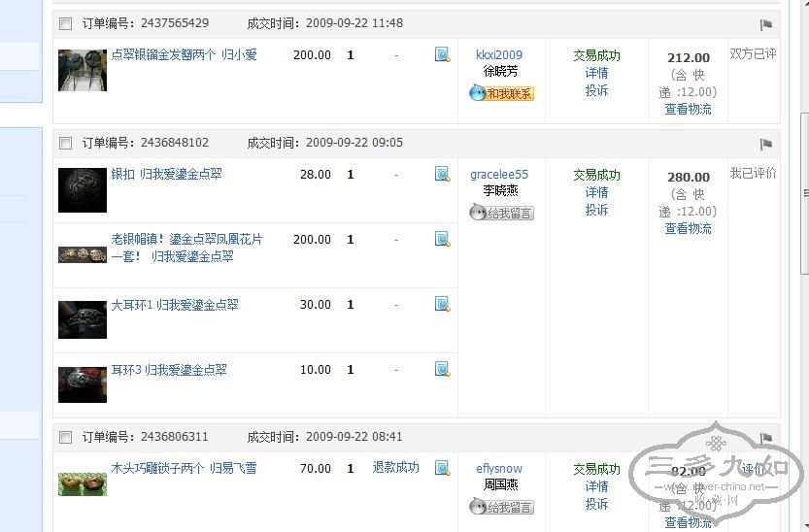
Task: Click the snapshot icon for 耳环3 item
Action: pos(442,370)
